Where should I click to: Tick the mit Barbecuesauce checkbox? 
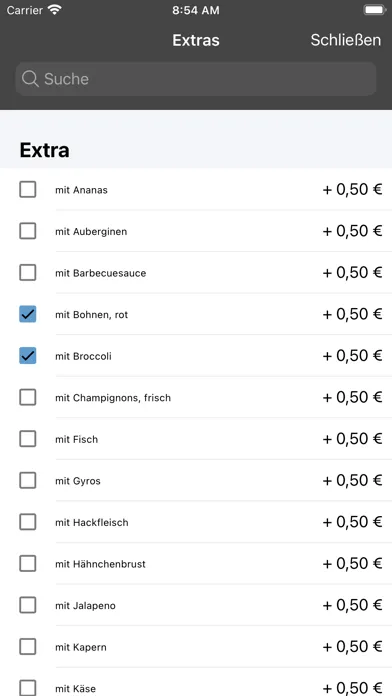coord(28,273)
